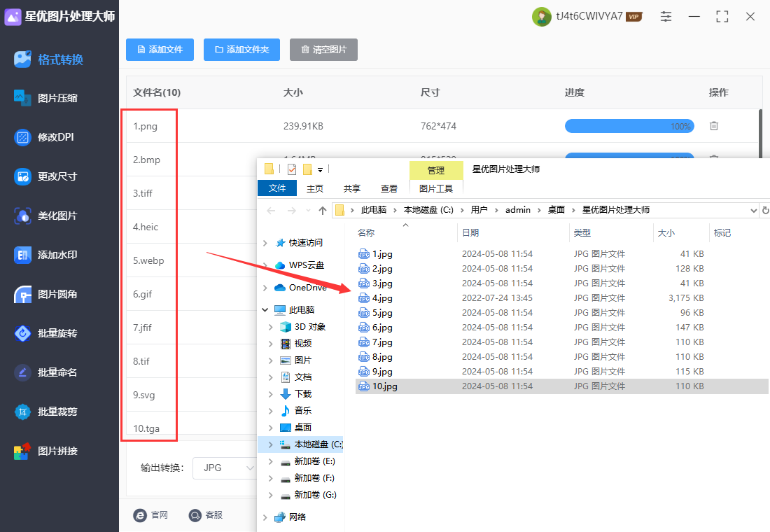Click the 管理 contextual tab

[436, 171]
